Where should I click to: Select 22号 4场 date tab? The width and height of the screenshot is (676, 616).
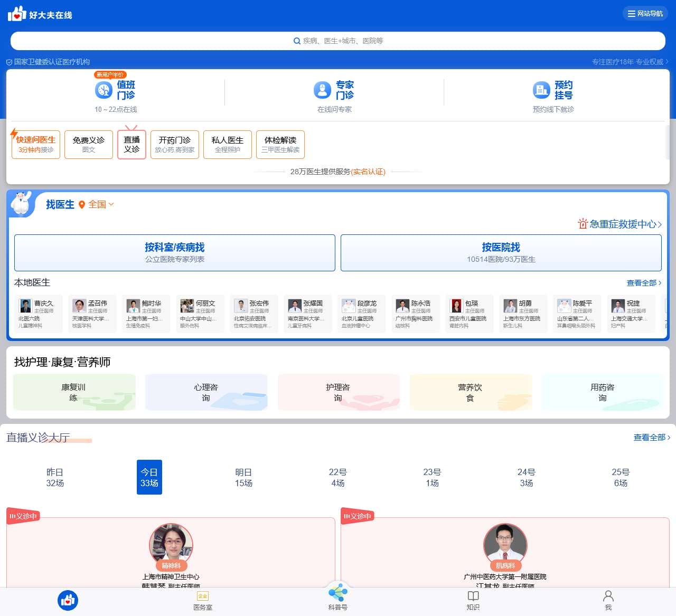[x=338, y=477]
